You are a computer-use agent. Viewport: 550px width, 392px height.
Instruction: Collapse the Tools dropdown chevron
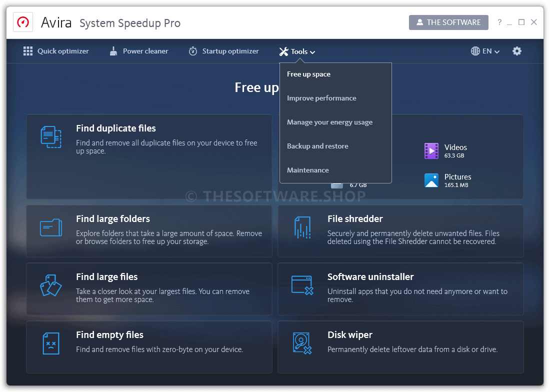tap(312, 52)
